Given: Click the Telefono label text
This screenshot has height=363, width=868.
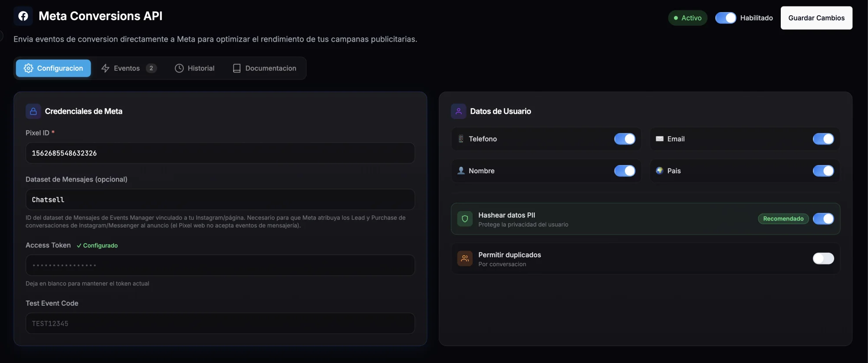Looking at the screenshot, I should click(x=483, y=139).
